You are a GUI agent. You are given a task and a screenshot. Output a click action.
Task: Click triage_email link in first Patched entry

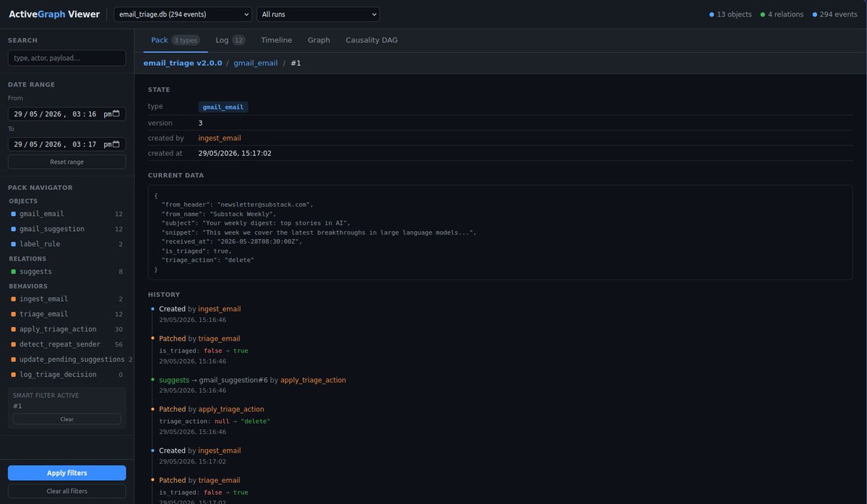click(x=220, y=339)
